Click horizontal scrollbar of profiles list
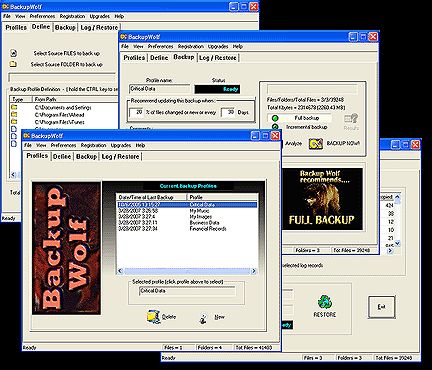432x370 pixels. 187,271
